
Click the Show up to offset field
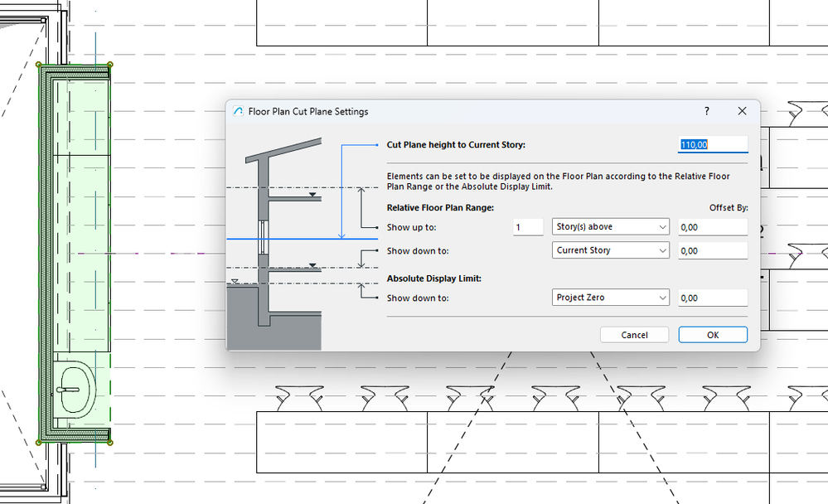[x=713, y=227]
